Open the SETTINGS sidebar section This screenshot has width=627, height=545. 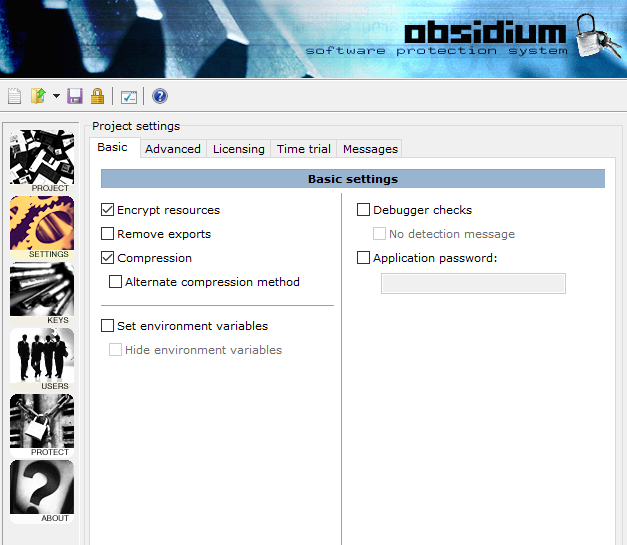tap(42, 228)
